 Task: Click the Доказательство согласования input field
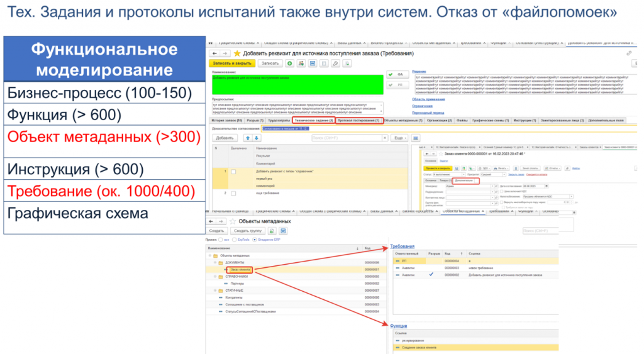[x=450, y=128]
